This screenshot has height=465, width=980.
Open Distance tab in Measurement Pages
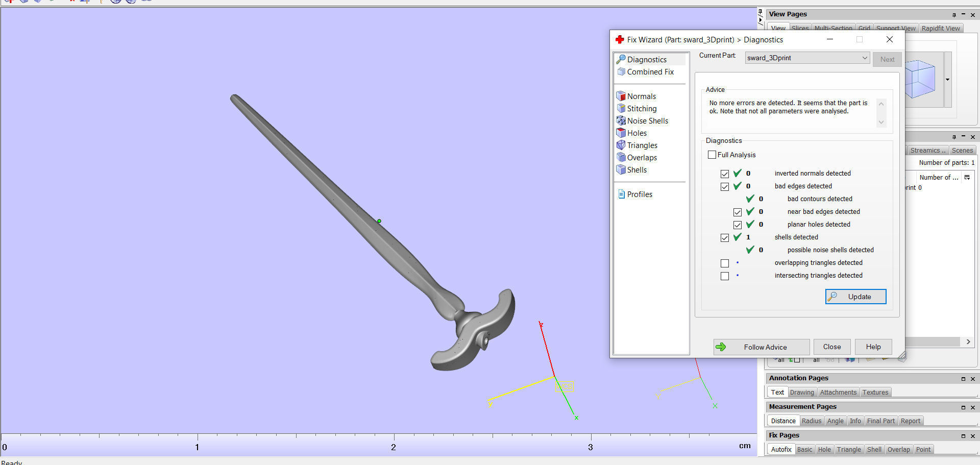pos(783,421)
